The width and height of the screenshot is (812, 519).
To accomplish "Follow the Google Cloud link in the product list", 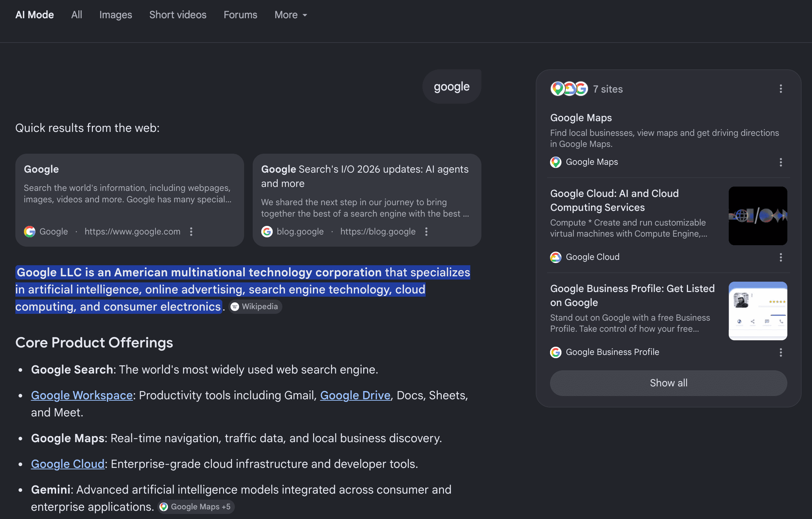I will 68,464.
